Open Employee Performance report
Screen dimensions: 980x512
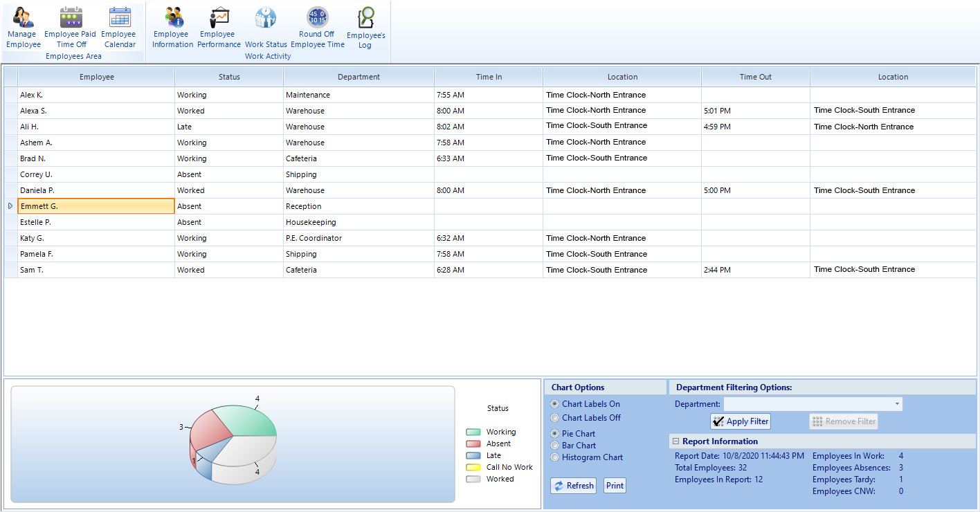click(219, 28)
